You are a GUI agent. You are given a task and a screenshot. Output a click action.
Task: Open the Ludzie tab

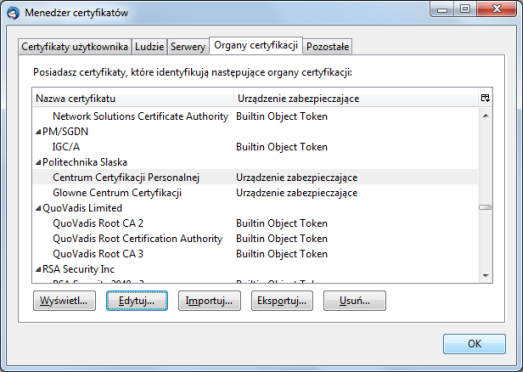[149, 46]
